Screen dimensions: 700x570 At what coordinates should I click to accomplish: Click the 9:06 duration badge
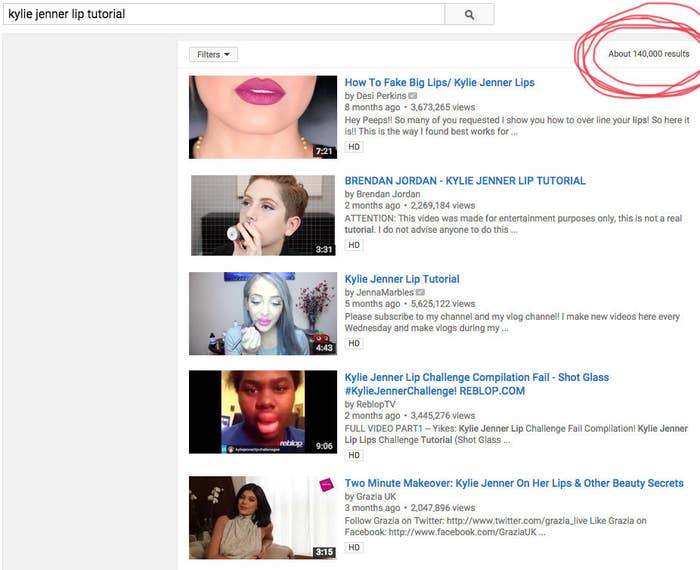pos(324,446)
